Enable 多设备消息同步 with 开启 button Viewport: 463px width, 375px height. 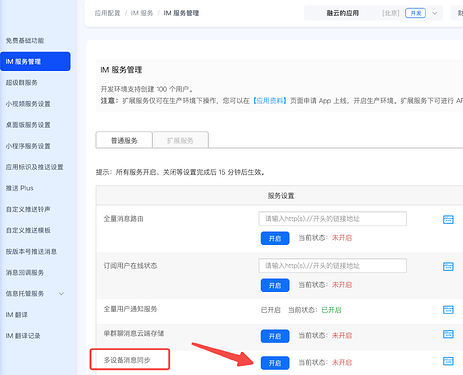[275, 363]
